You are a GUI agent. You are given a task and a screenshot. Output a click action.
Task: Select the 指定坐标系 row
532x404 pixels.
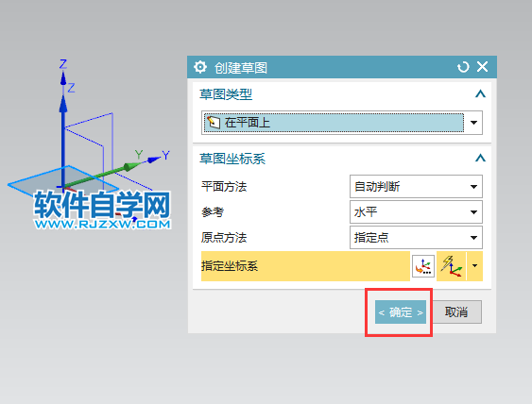(305, 266)
